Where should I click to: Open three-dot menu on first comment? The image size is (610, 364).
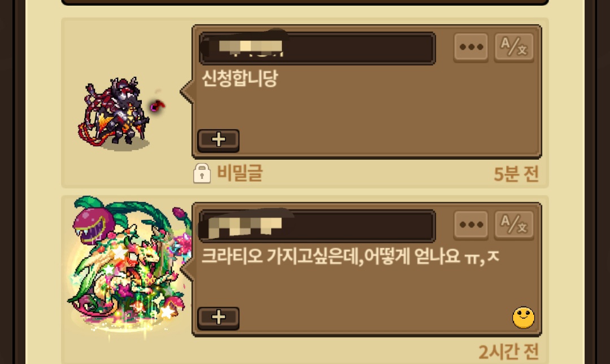tap(470, 47)
